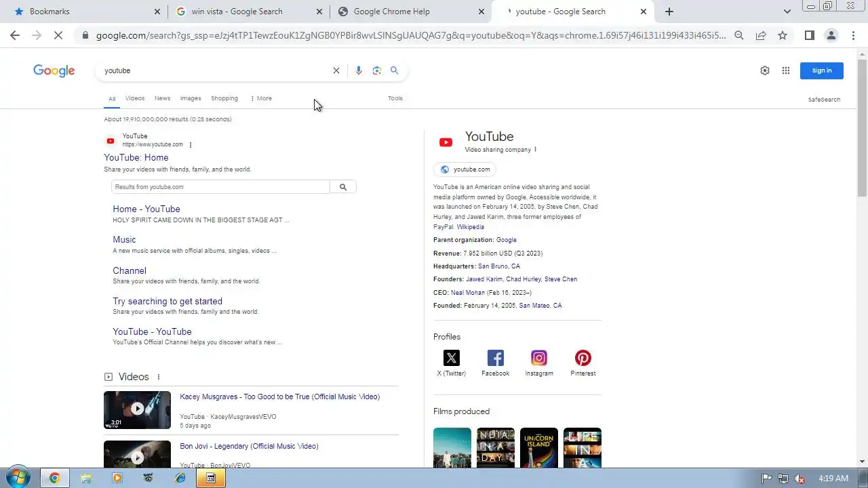Open the San Bruno, CA link
868x488 pixels.
click(x=499, y=266)
